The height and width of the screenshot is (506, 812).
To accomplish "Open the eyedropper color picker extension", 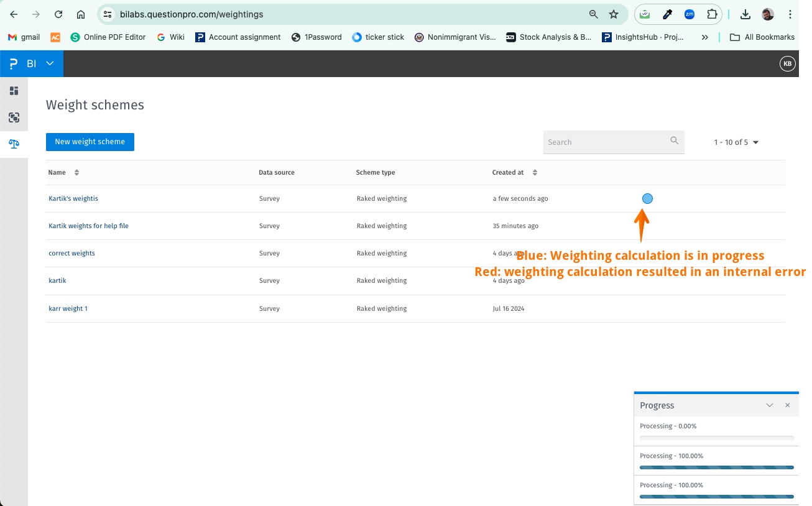I will tap(667, 14).
